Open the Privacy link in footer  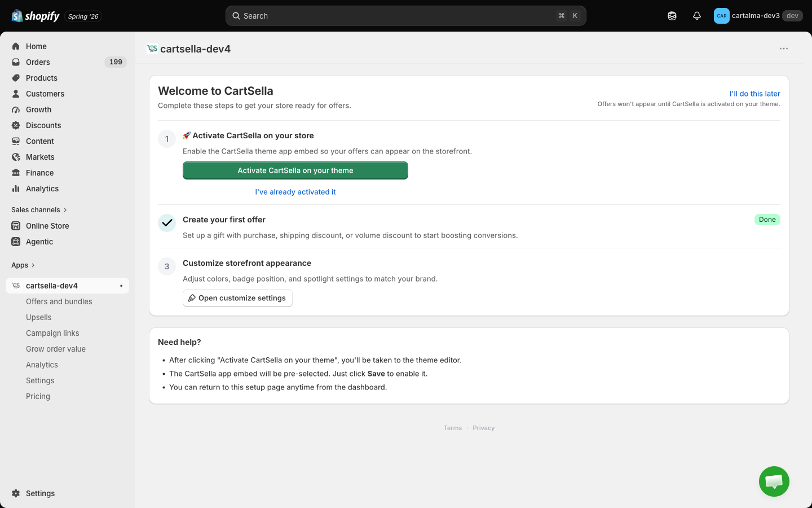484,428
